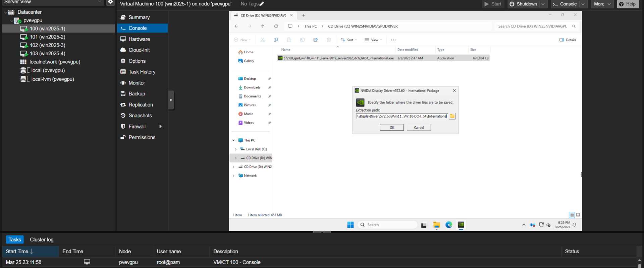This screenshot has height=268, width=644.
Task: Select the Console entry in VM sidebar
Action: (x=142, y=28)
